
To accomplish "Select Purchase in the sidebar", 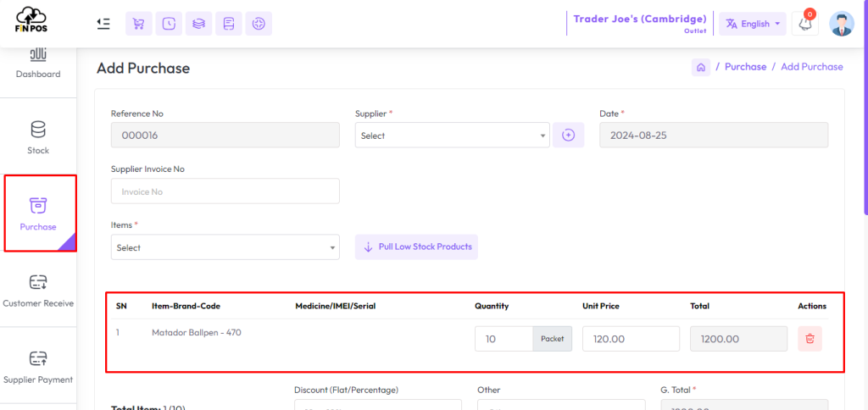I will pos(38,213).
